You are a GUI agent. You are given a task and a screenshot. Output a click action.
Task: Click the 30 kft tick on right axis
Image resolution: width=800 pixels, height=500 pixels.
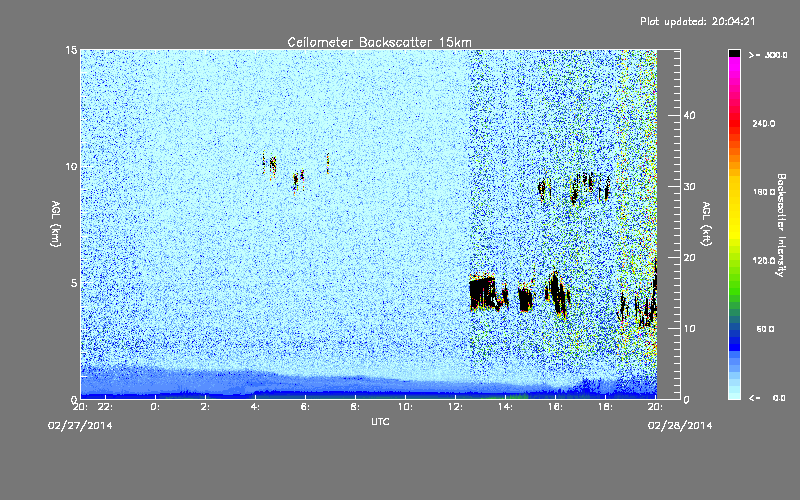coord(689,186)
